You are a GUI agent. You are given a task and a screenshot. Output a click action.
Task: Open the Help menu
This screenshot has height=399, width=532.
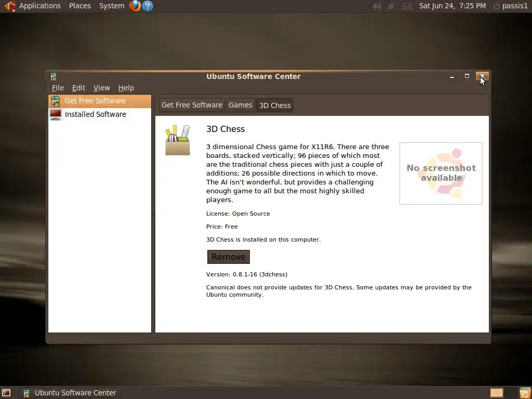pyautogui.click(x=126, y=88)
